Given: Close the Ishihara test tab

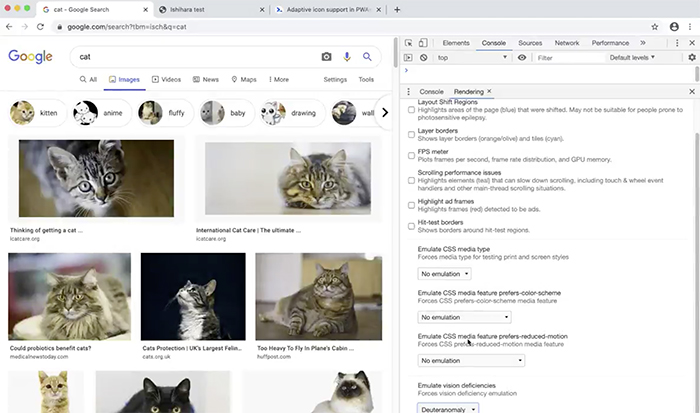Looking at the screenshot, I should [262, 9].
